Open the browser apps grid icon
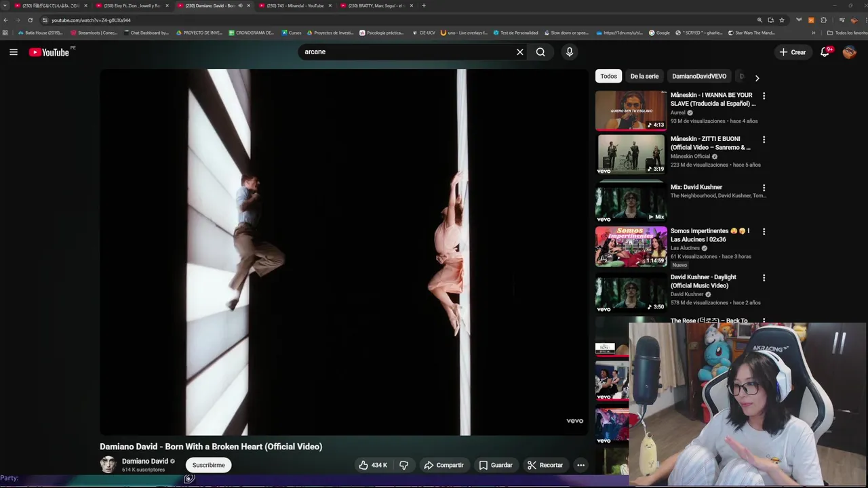The image size is (868, 488). 5,33
